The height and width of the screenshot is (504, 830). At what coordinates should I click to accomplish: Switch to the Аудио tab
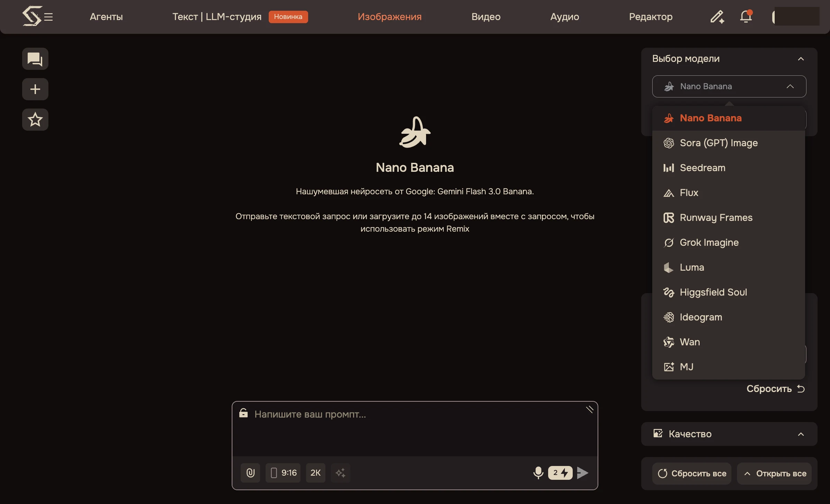coord(565,17)
